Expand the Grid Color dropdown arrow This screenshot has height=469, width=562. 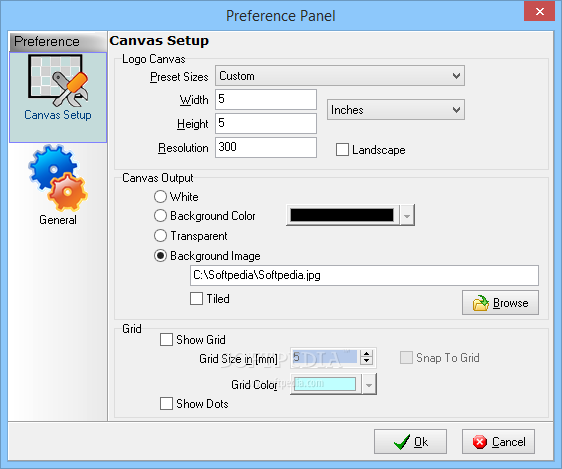[x=369, y=385]
